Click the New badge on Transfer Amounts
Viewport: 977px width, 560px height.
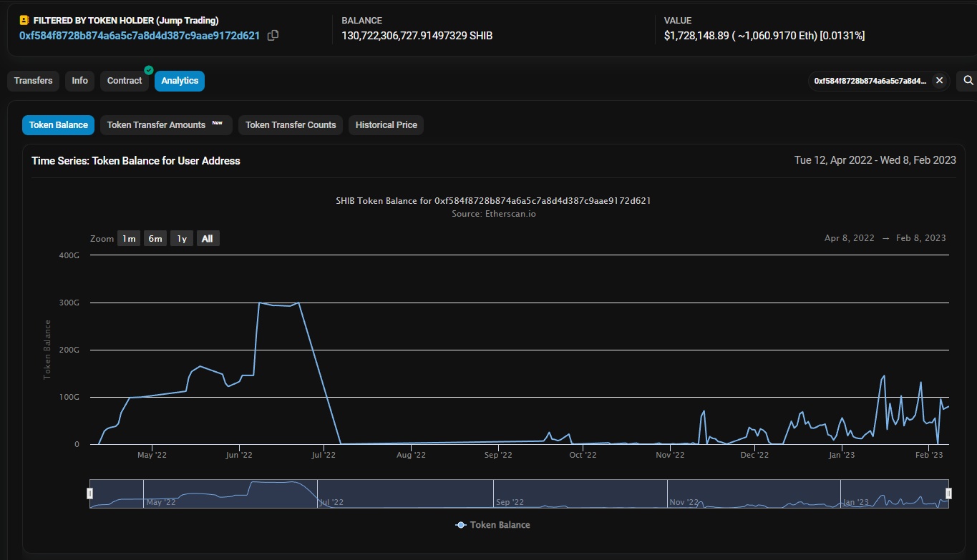(x=217, y=123)
